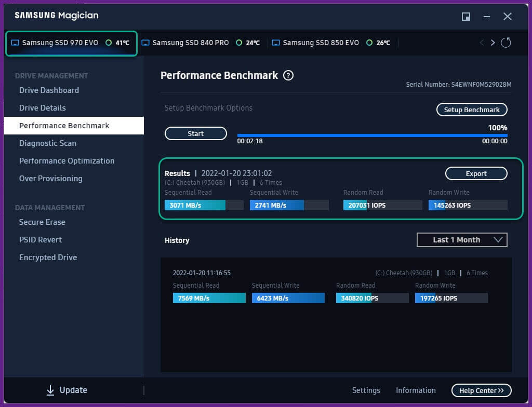Click the 207031 IOPS Random Read bar
The height and width of the screenshot is (407, 532).
(x=383, y=205)
